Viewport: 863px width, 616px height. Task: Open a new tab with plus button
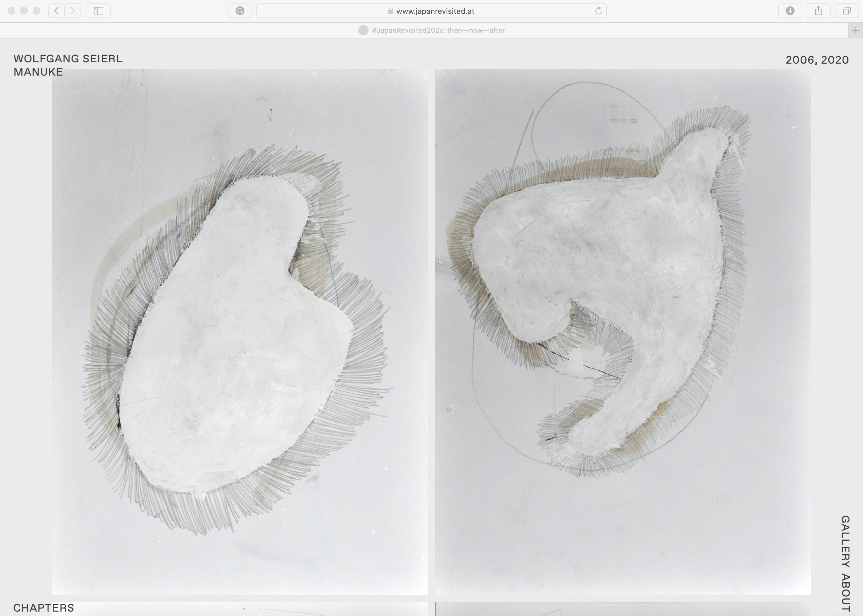(x=855, y=30)
